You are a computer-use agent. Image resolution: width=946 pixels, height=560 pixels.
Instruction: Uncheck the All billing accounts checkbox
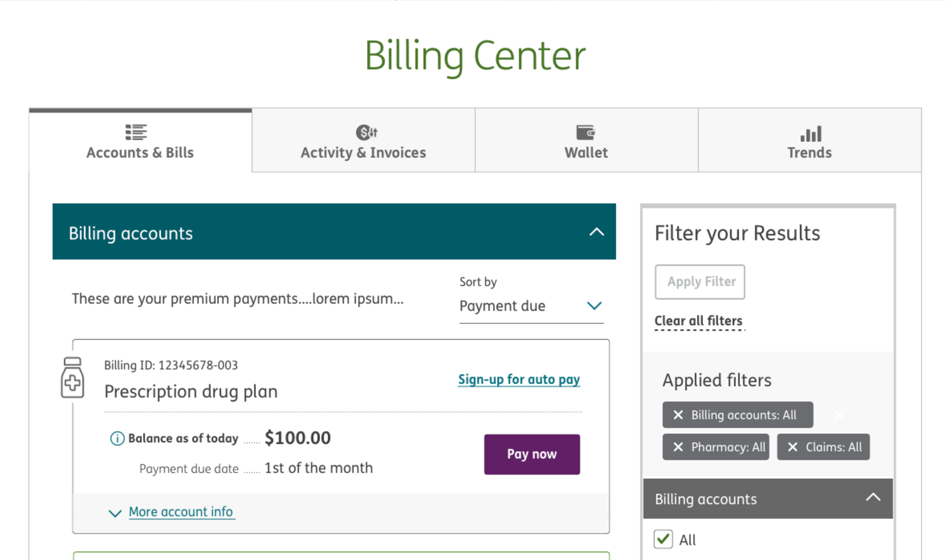(663, 539)
